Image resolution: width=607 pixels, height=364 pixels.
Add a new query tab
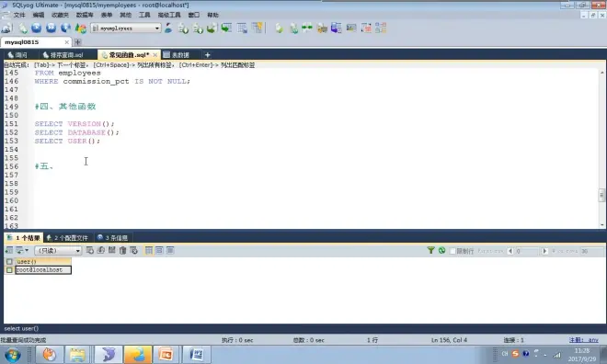tap(207, 55)
